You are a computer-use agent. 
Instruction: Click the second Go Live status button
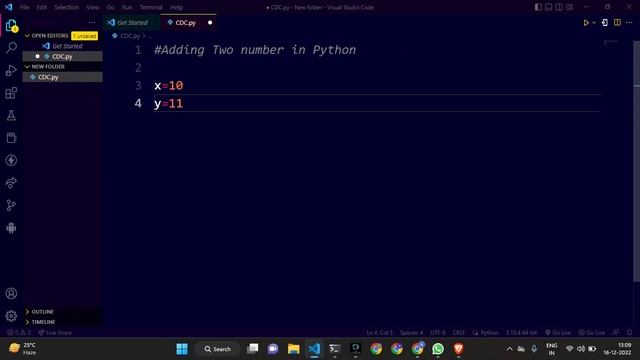click(x=591, y=333)
